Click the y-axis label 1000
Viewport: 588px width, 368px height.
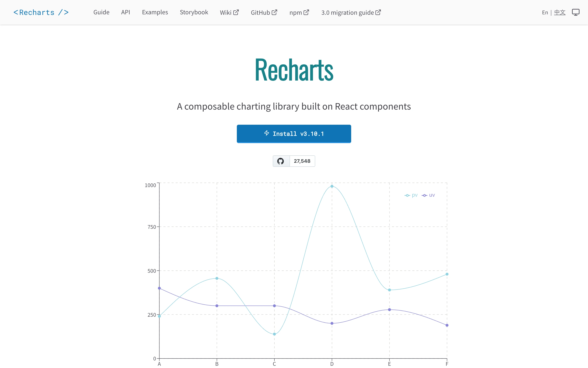pos(150,185)
